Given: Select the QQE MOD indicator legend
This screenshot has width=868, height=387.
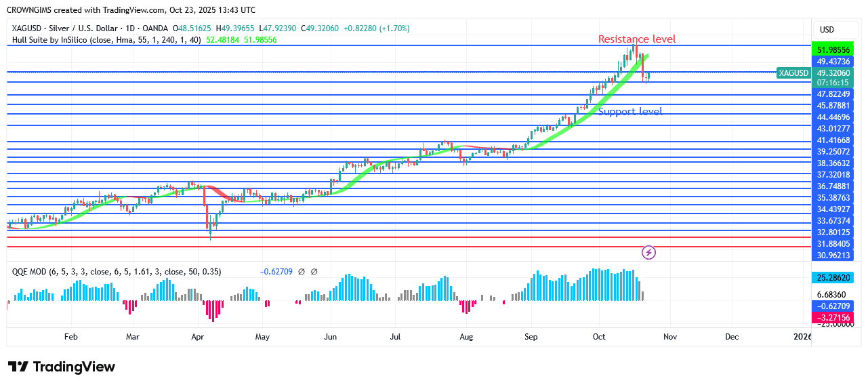Looking at the screenshot, I should (x=129, y=272).
